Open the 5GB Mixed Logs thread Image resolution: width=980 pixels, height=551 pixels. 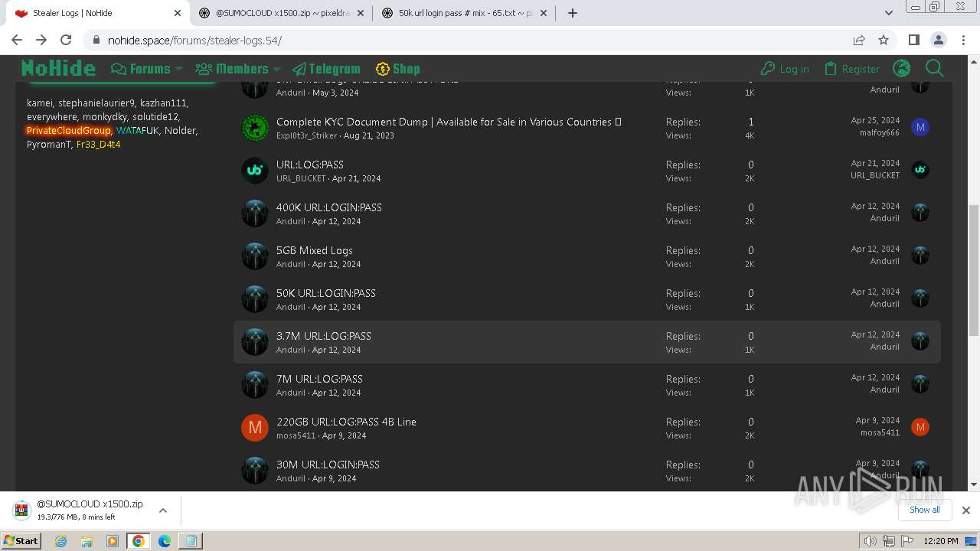(315, 250)
